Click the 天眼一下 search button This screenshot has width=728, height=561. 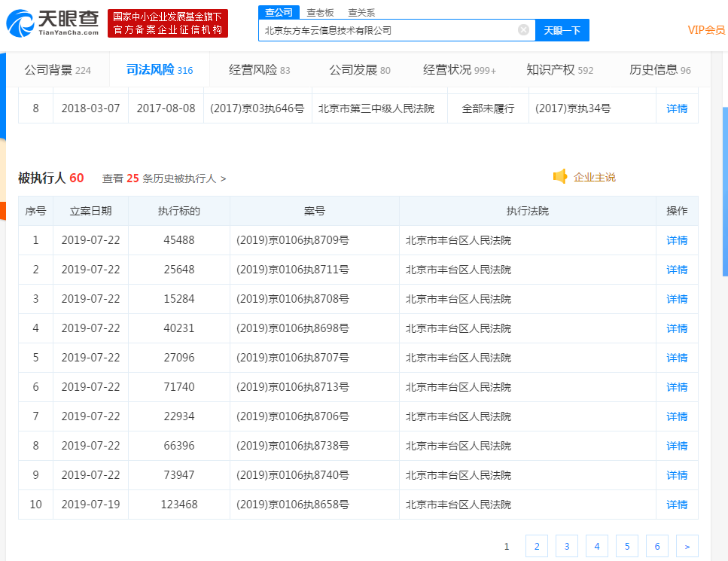562,30
